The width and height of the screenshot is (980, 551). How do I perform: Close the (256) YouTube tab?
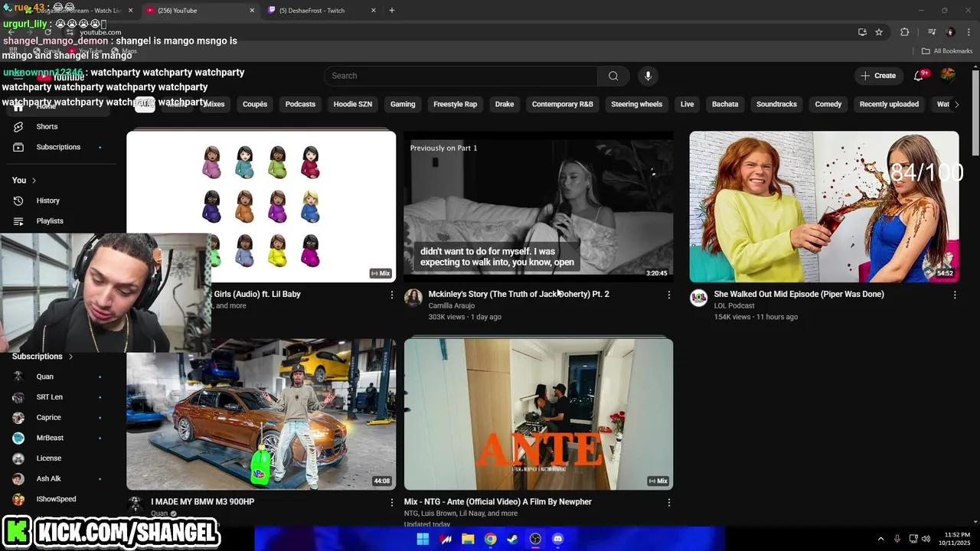coord(252,11)
